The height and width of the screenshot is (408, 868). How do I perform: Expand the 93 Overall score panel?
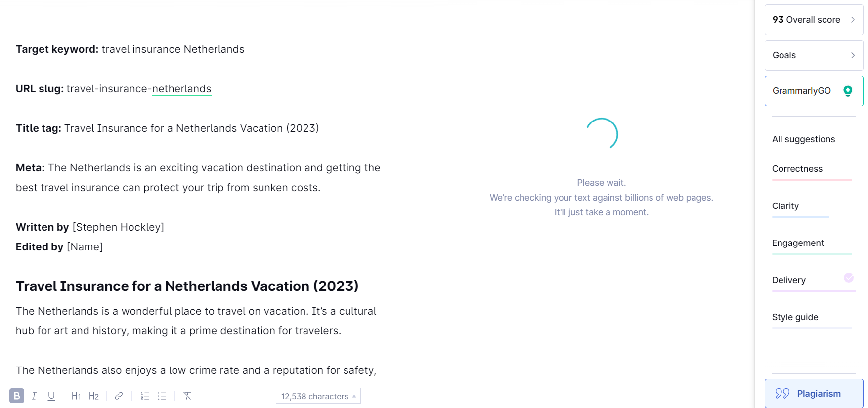(x=814, y=20)
